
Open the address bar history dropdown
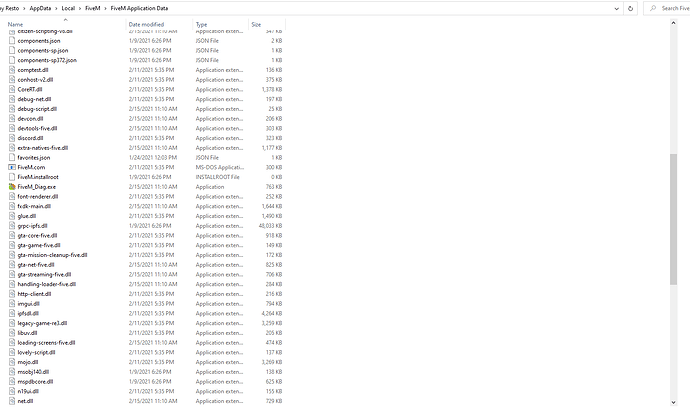pos(617,8)
